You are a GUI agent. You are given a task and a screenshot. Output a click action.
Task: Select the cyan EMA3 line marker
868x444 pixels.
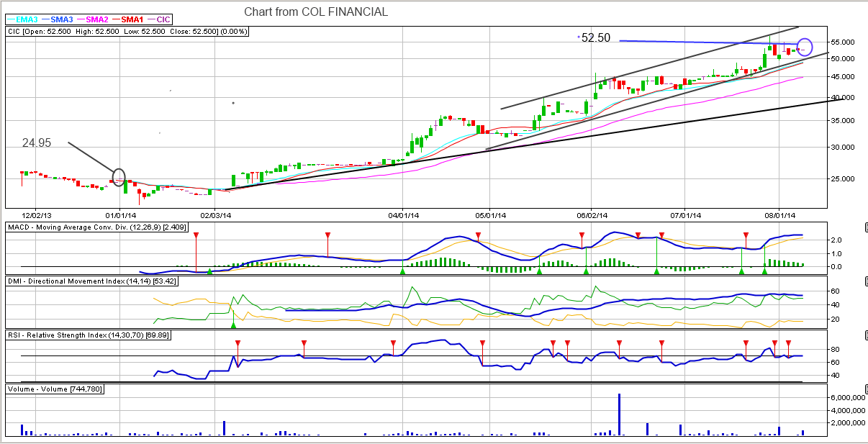pyautogui.click(x=12, y=19)
